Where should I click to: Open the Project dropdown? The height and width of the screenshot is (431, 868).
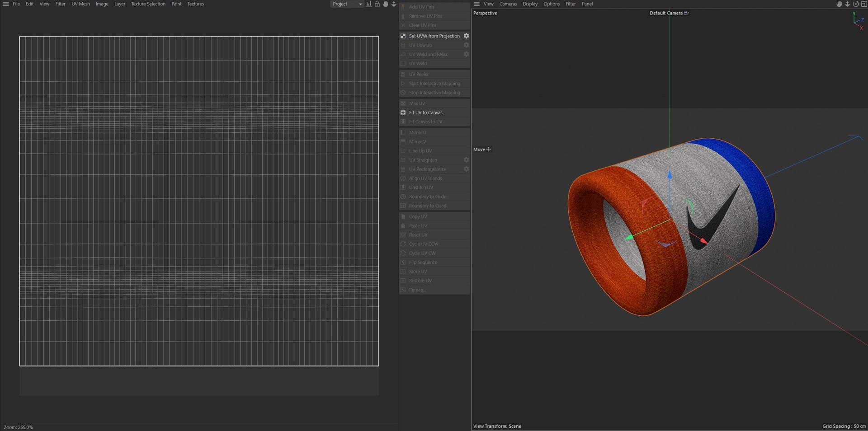click(x=347, y=4)
